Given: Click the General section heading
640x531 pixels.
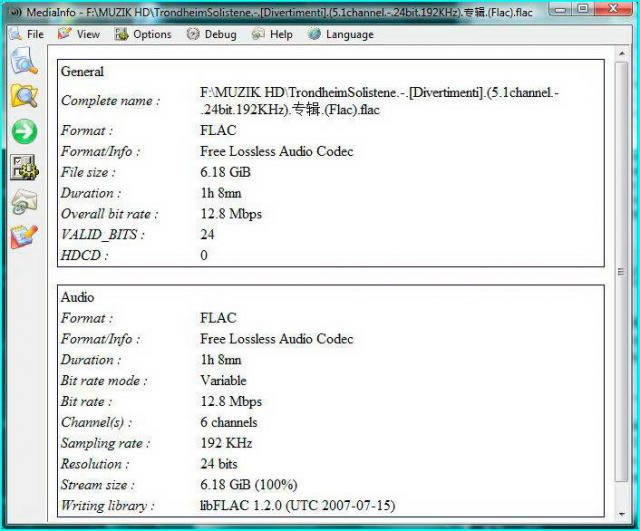Looking at the screenshot, I should point(82,71).
